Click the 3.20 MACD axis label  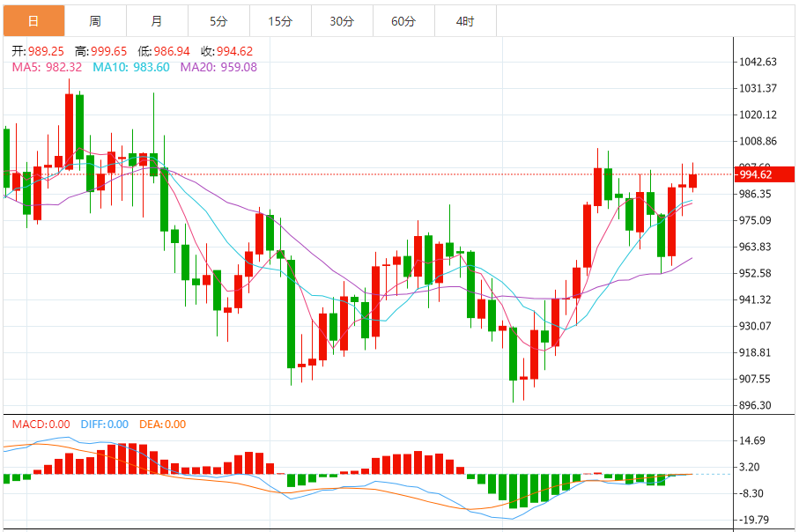tap(749, 467)
